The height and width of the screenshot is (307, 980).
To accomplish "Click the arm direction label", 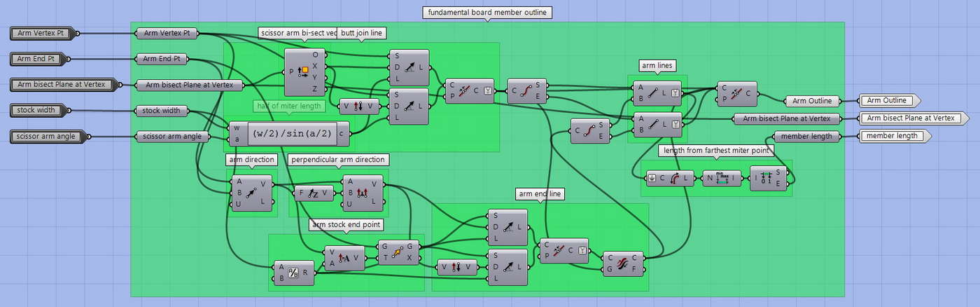I will coord(251,160).
